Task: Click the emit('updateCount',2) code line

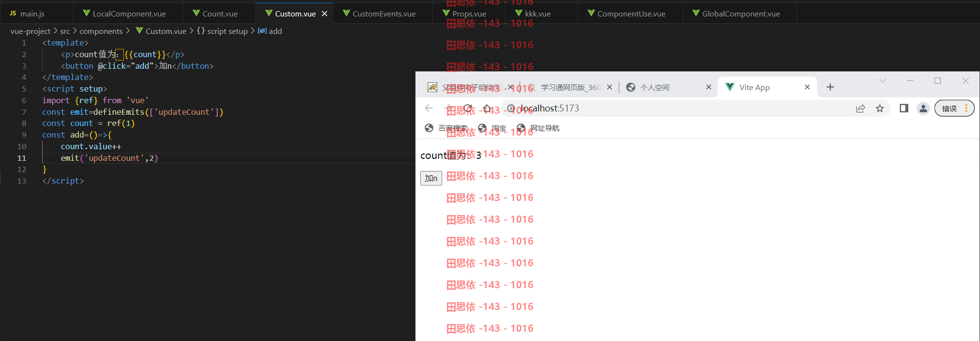Action: tap(109, 158)
